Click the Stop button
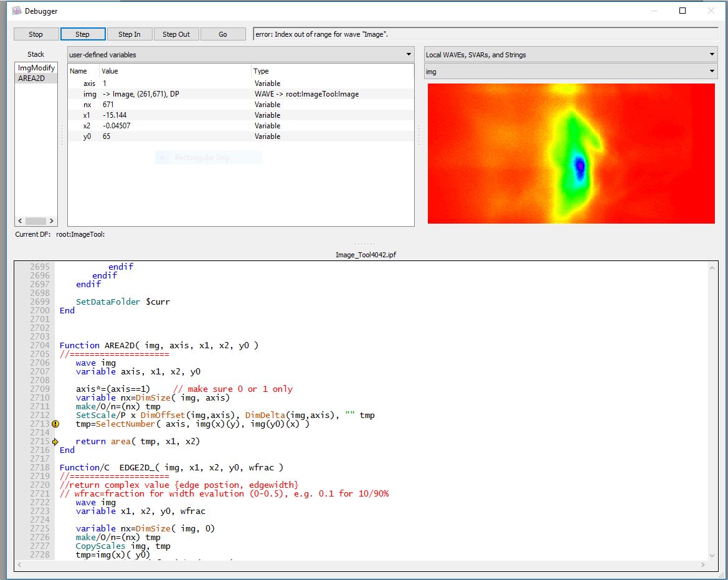Viewport: 728px width, 580px height. pos(35,34)
